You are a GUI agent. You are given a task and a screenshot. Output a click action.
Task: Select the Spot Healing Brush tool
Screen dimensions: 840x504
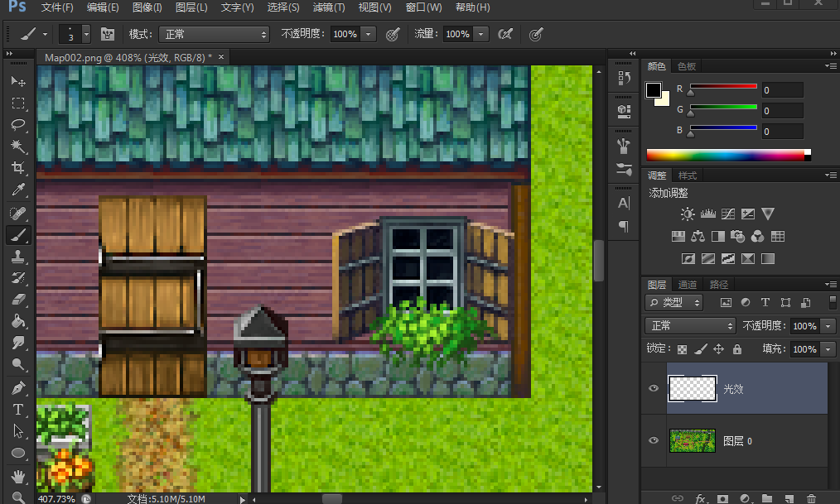pos(18,213)
